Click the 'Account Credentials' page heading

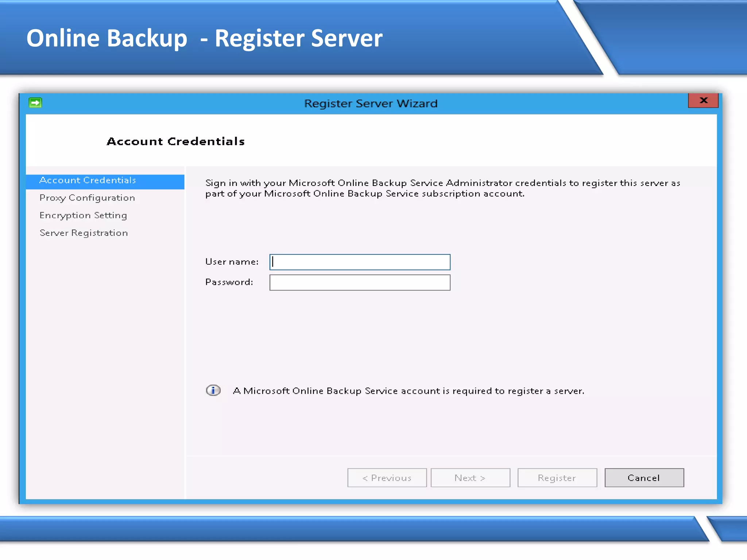(175, 141)
